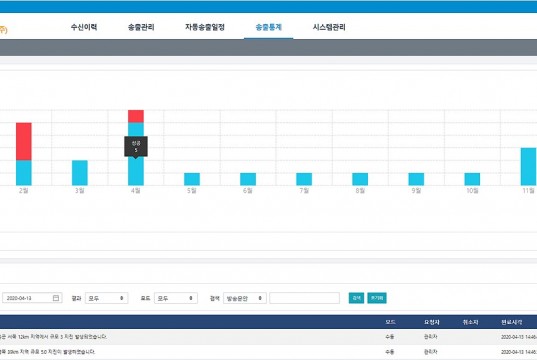
Task: Expand the 검색 type dropdown 방송문안
Action: [245, 298]
